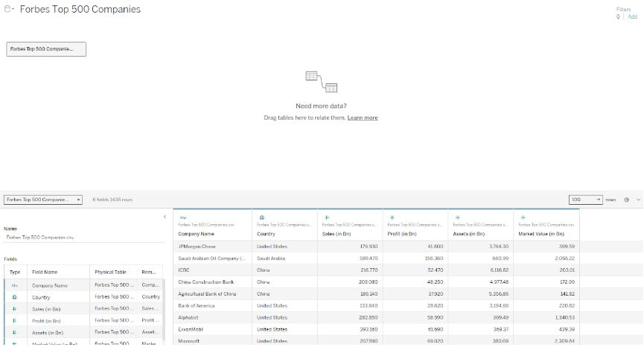The height and width of the screenshot is (347, 644).
Task: Expand the chevron at the right of grid toolbar
Action: (638, 200)
